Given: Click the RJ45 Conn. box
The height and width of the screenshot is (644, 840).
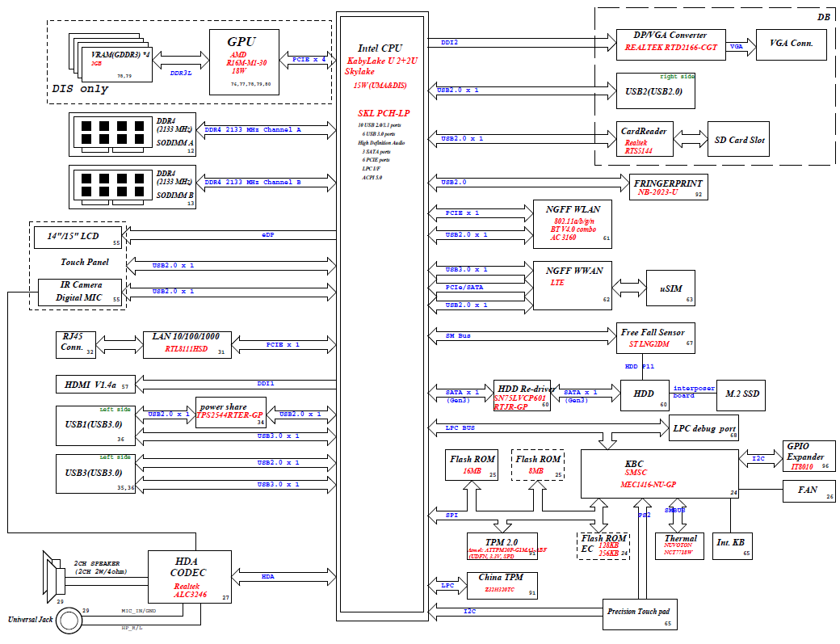Looking at the screenshot, I should [76, 345].
